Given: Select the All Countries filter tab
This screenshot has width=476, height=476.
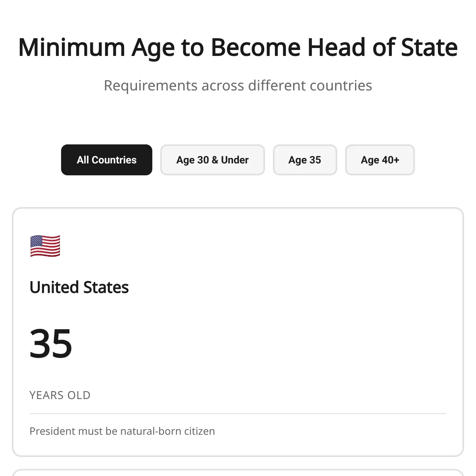Looking at the screenshot, I should 107,160.
